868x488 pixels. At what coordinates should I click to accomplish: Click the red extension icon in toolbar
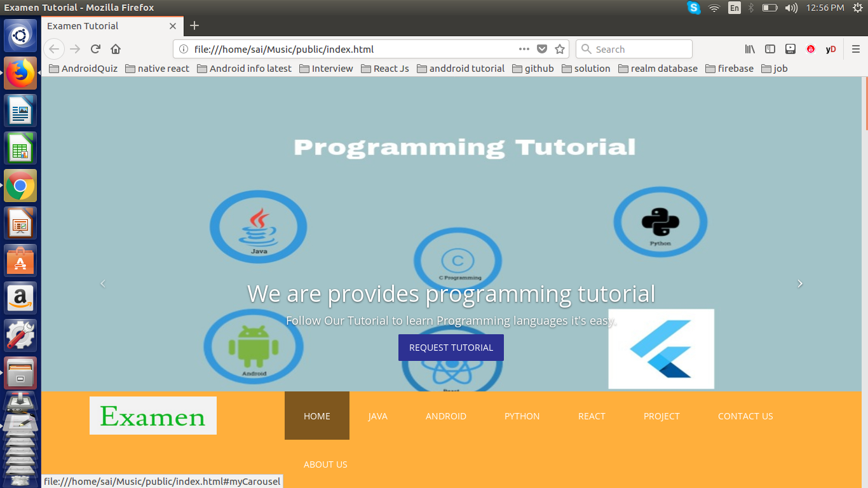[811, 49]
